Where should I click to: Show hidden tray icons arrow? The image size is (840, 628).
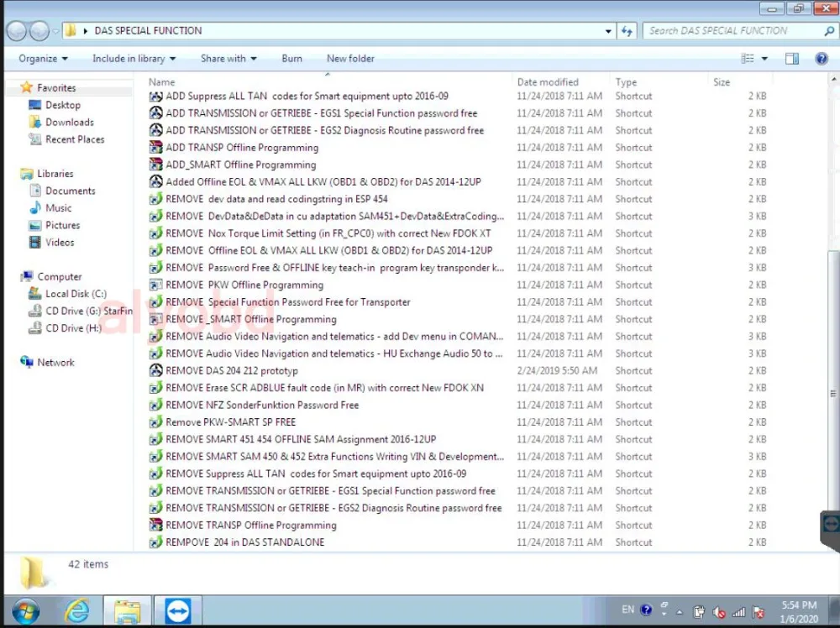(x=680, y=611)
